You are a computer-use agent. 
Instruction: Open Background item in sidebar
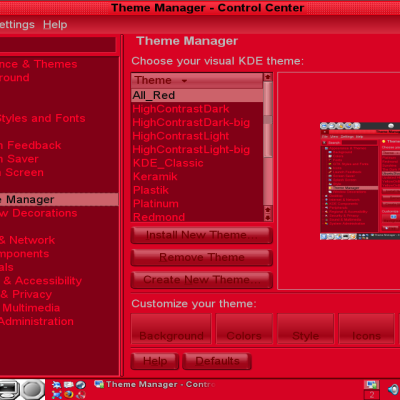(15, 78)
